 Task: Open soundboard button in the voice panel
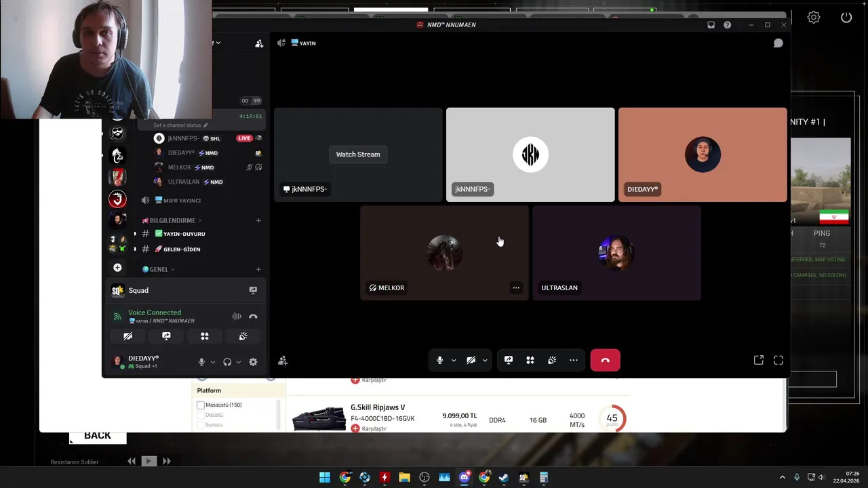(x=243, y=336)
